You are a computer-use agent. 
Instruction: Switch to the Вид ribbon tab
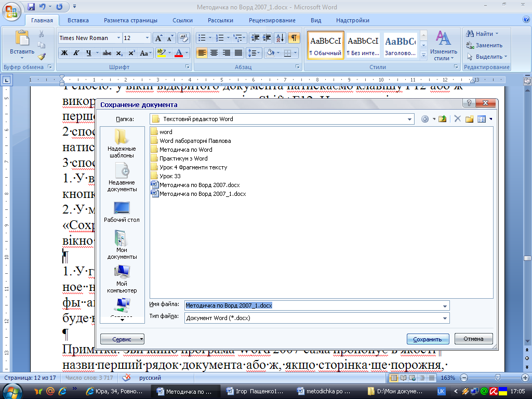[x=316, y=20]
